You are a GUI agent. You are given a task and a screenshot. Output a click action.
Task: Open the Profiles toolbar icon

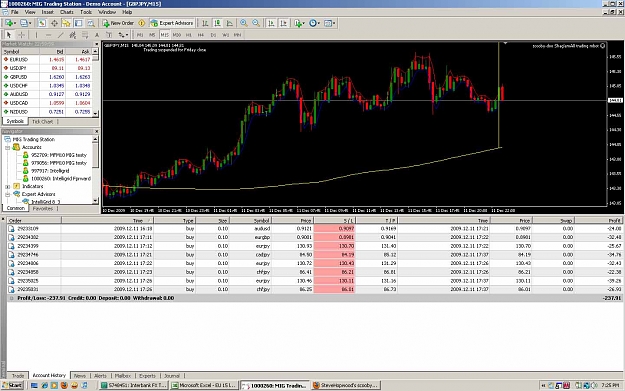(x=25, y=23)
